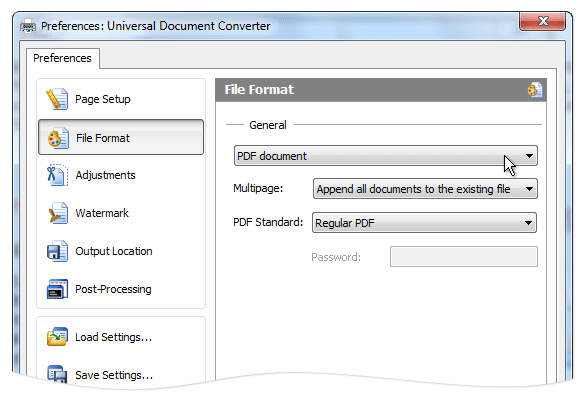Image resolution: width=583 pixels, height=397 pixels.
Task: Click the Watermark stamp icon
Action: 58,213
